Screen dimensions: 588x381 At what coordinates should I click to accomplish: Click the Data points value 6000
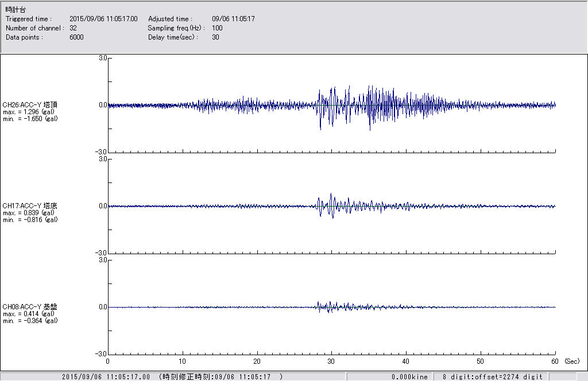point(76,37)
